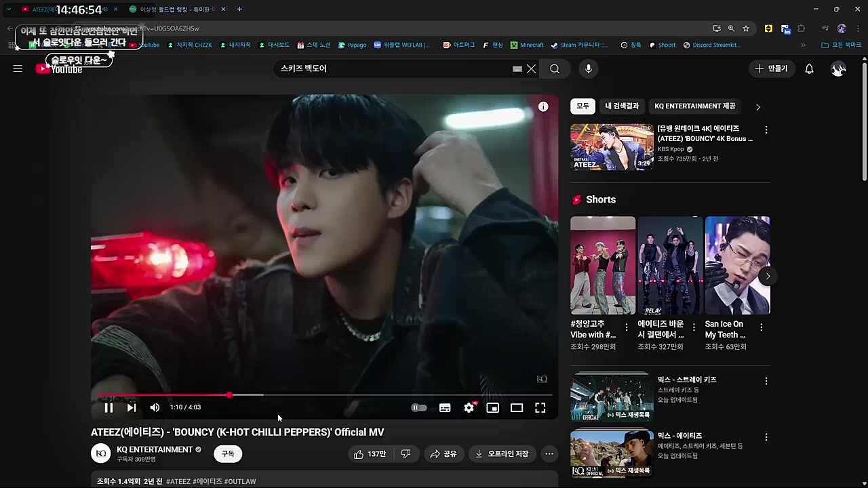Open the Papago bookmark
868x488 pixels.
352,45
